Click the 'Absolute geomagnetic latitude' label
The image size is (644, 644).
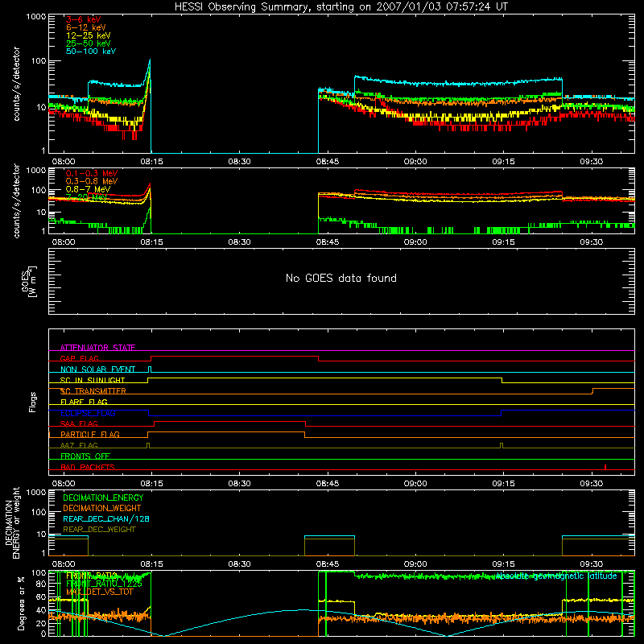tap(556, 576)
